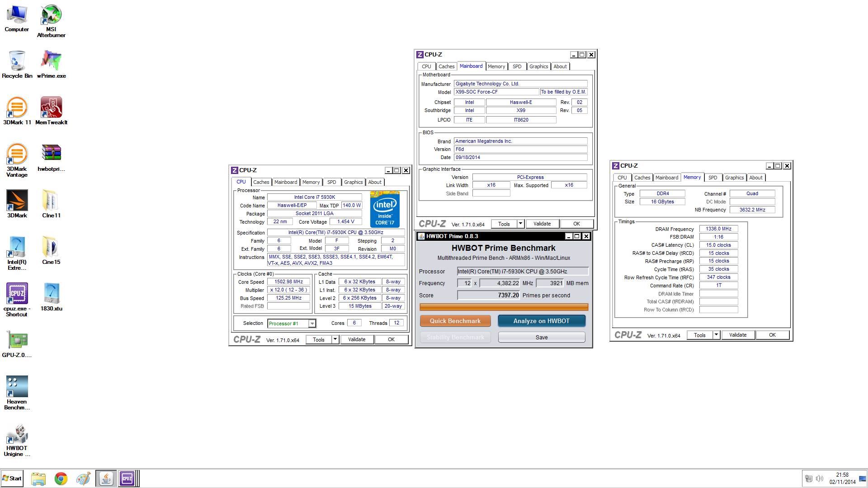Click Validate in Memory CPU-Z window

738,335
